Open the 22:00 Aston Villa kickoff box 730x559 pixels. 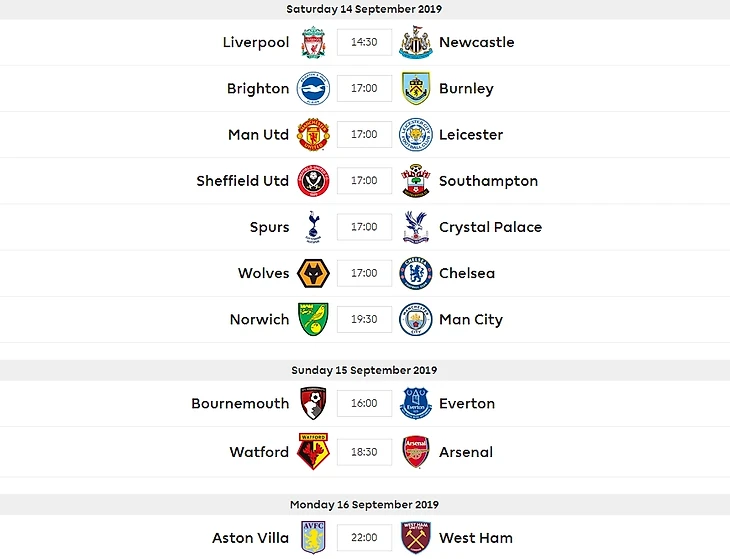(x=364, y=537)
